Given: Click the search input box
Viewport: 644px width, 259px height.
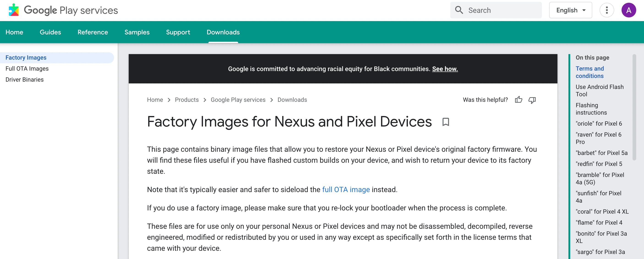Looking at the screenshot, I should (x=500, y=10).
